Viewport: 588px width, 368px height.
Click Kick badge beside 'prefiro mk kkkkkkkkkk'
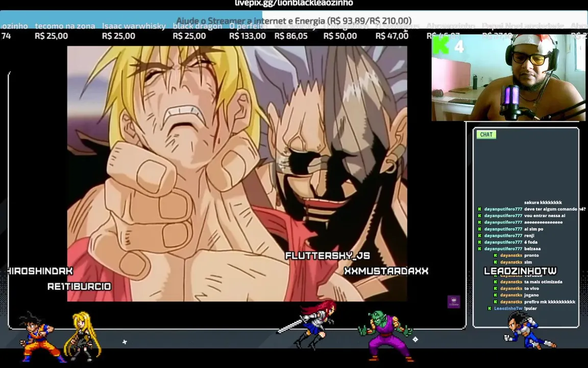(x=496, y=302)
